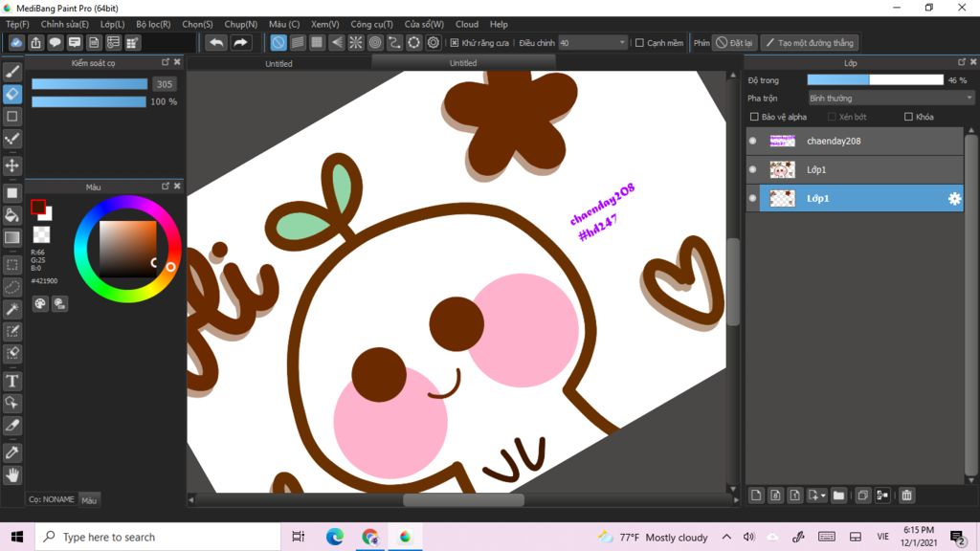Click the transparent color swatch
Image resolution: width=980 pixels, height=551 pixels.
click(41, 234)
